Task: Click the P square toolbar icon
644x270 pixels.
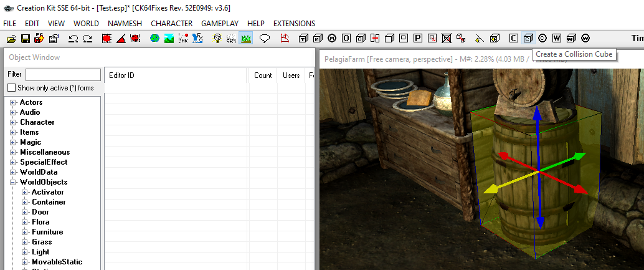Action: pyautogui.click(x=418, y=39)
